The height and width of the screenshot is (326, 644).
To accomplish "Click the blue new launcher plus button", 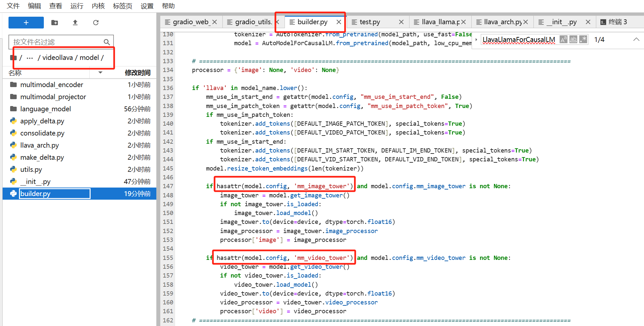I will (x=26, y=23).
